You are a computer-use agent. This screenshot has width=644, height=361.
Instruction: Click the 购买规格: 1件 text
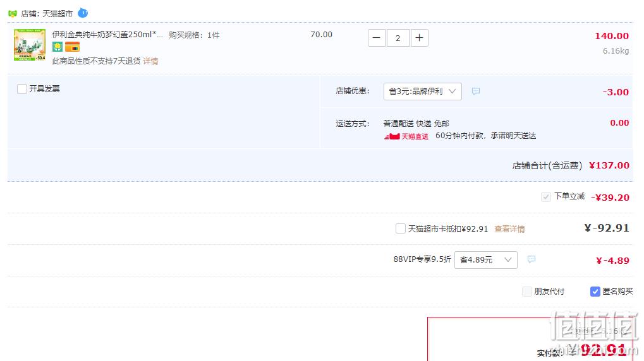click(x=194, y=35)
